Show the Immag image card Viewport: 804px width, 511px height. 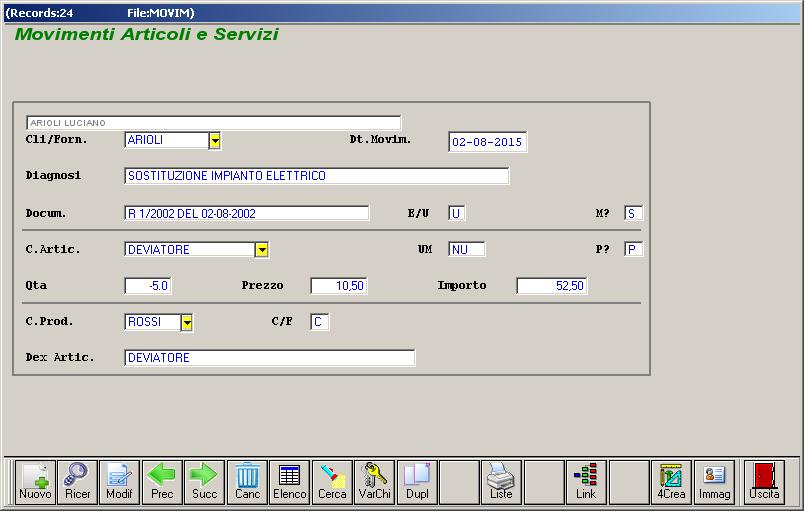(714, 482)
